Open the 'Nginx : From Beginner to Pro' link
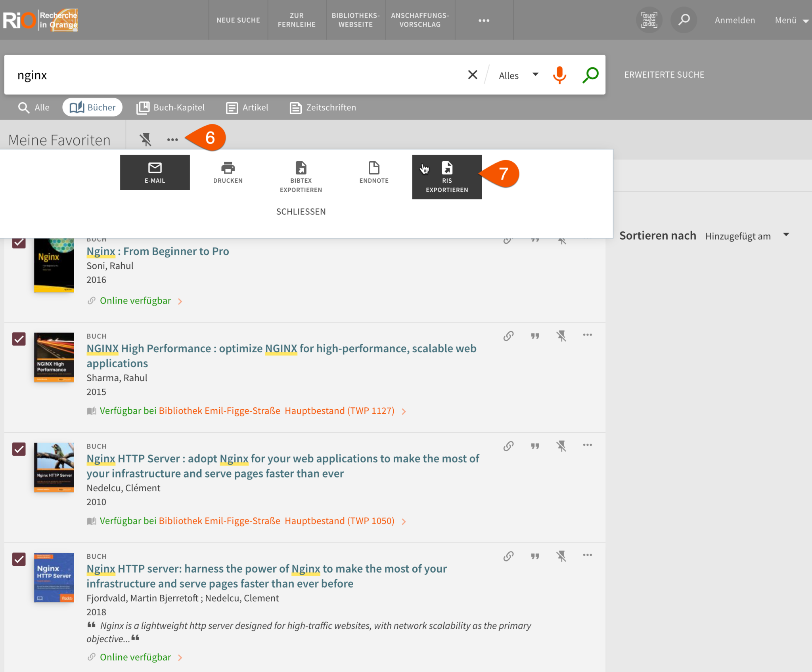812x672 pixels. 158,251
